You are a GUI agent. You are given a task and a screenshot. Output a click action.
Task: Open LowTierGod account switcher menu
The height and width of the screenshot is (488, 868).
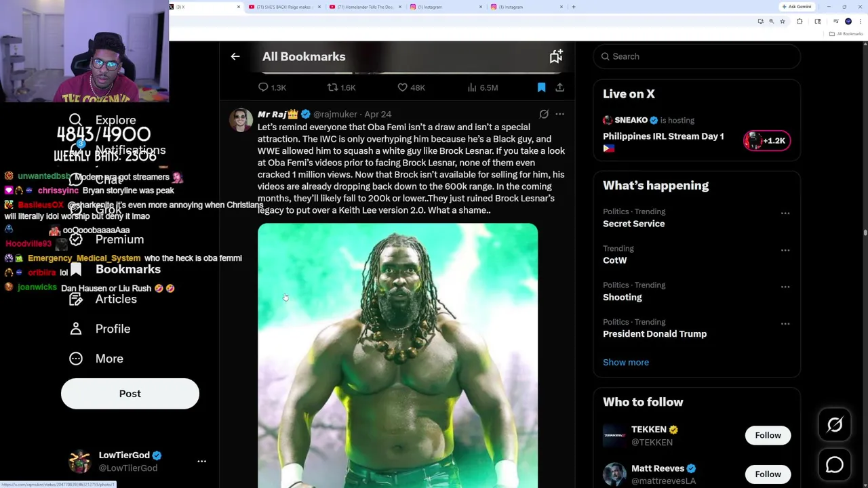201,461
